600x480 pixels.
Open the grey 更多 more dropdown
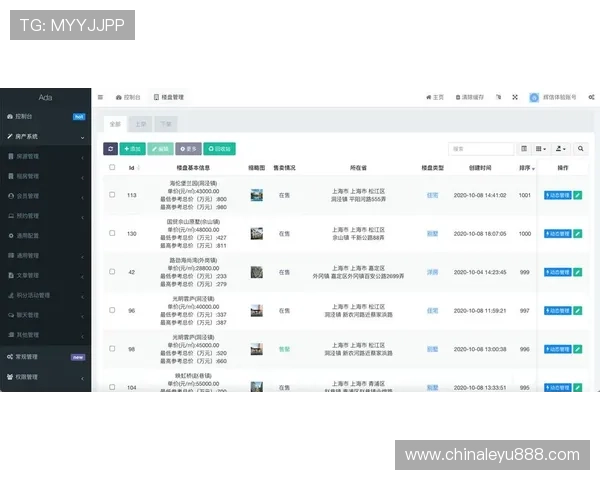188,149
